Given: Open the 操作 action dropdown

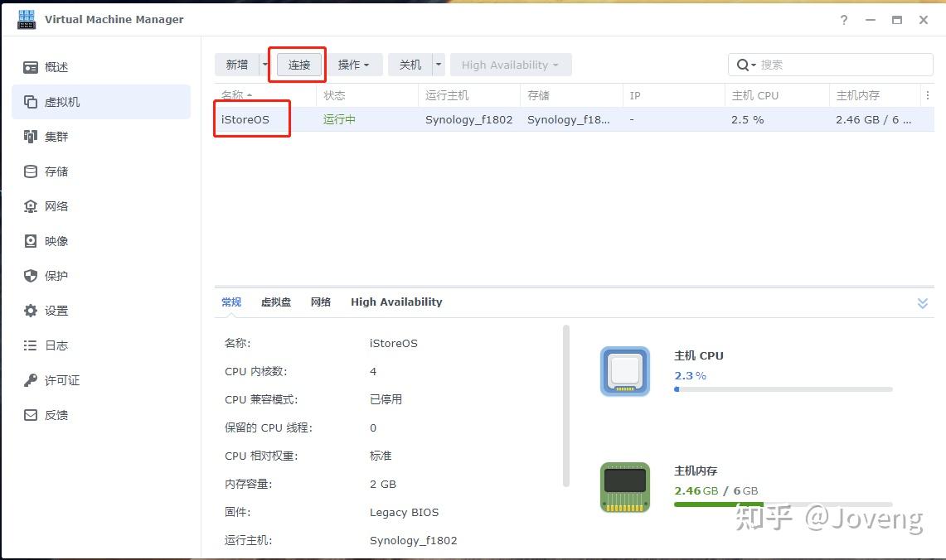Looking at the screenshot, I should pos(353,65).
